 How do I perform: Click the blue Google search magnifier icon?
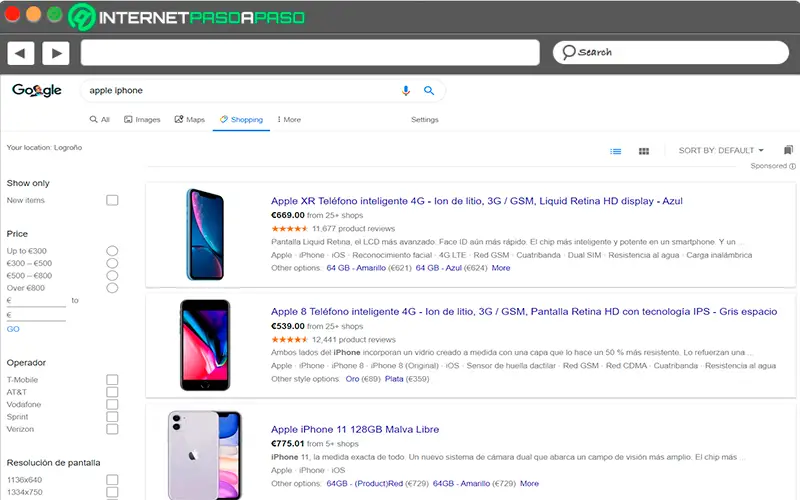click(x=429, y=91)
